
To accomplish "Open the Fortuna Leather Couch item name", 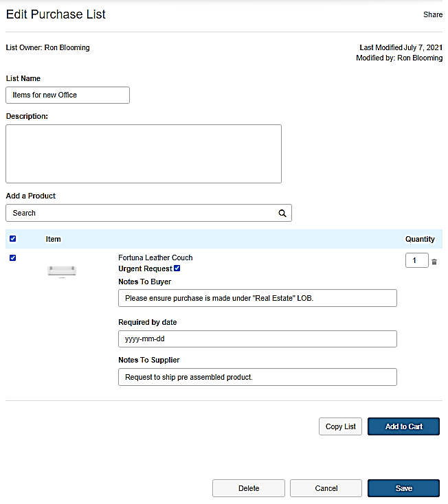I will coord(155,258).
